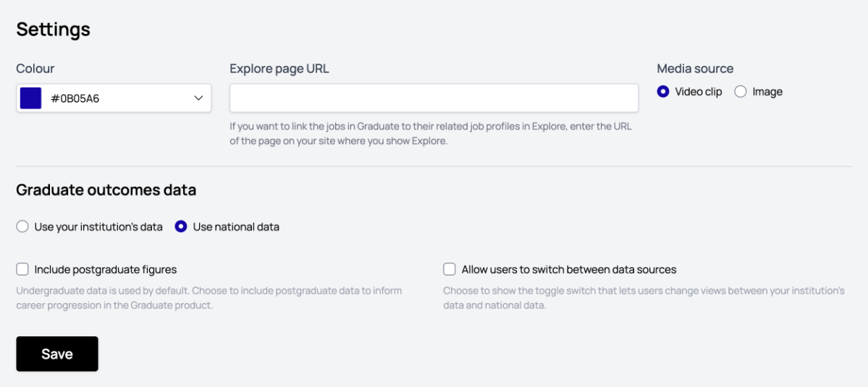
Task: Click the #0B05A6 hex value text
Action: [75, 99]
